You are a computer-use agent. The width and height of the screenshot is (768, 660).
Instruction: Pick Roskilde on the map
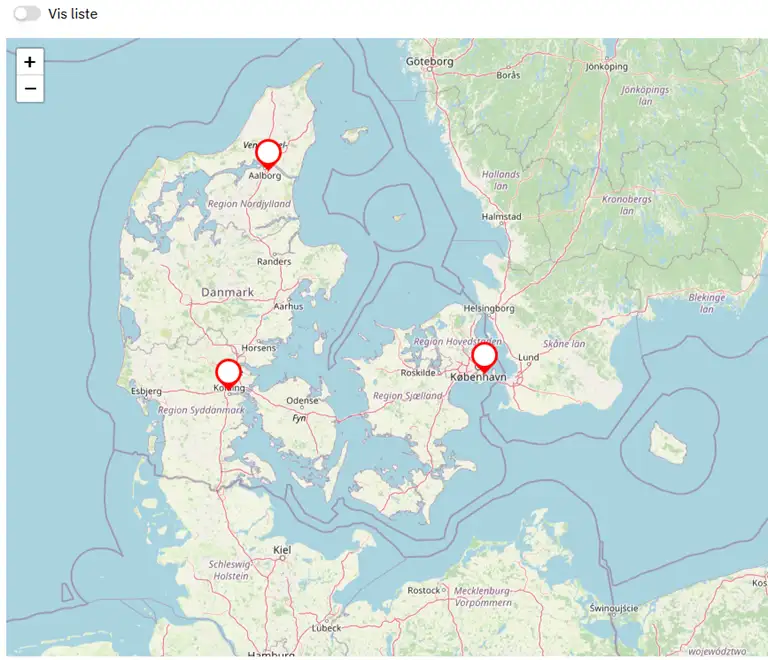[418, 372]
